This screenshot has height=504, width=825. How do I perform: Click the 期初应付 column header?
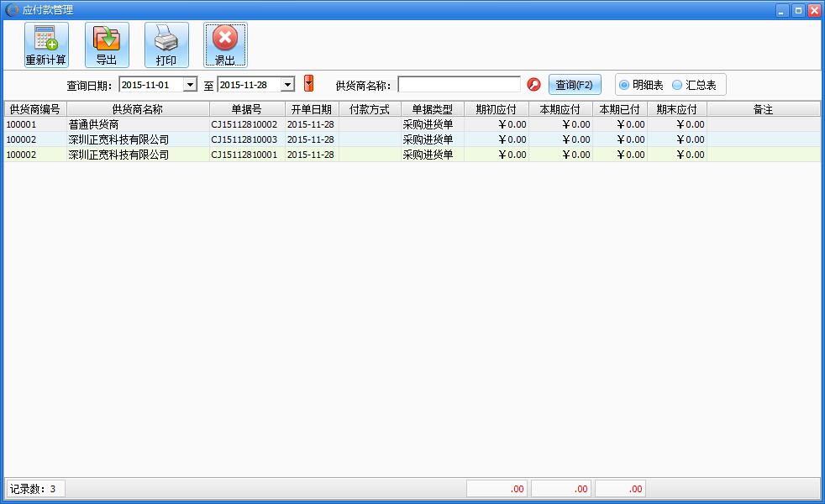(497, 109)
